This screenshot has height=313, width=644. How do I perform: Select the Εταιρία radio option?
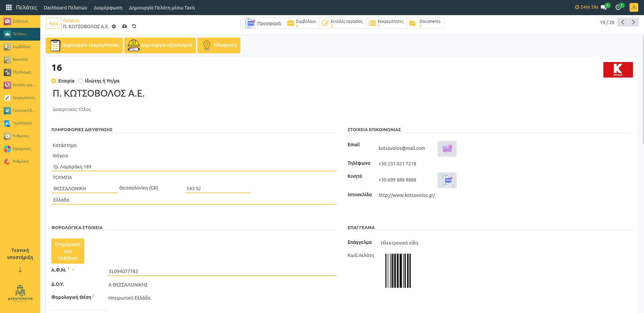54,81
